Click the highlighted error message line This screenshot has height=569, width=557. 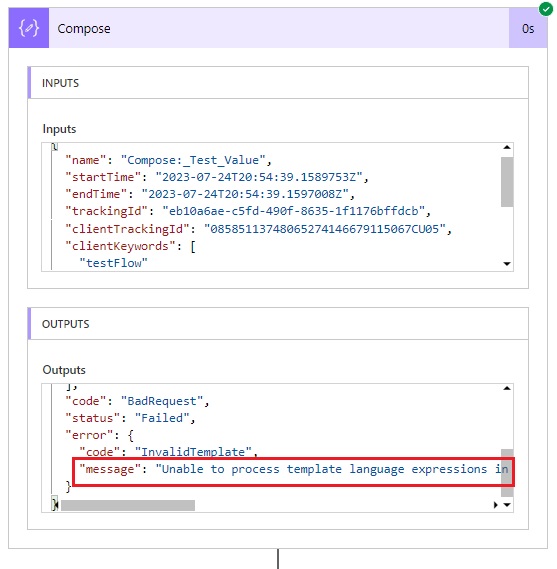[x=293, y=471]
